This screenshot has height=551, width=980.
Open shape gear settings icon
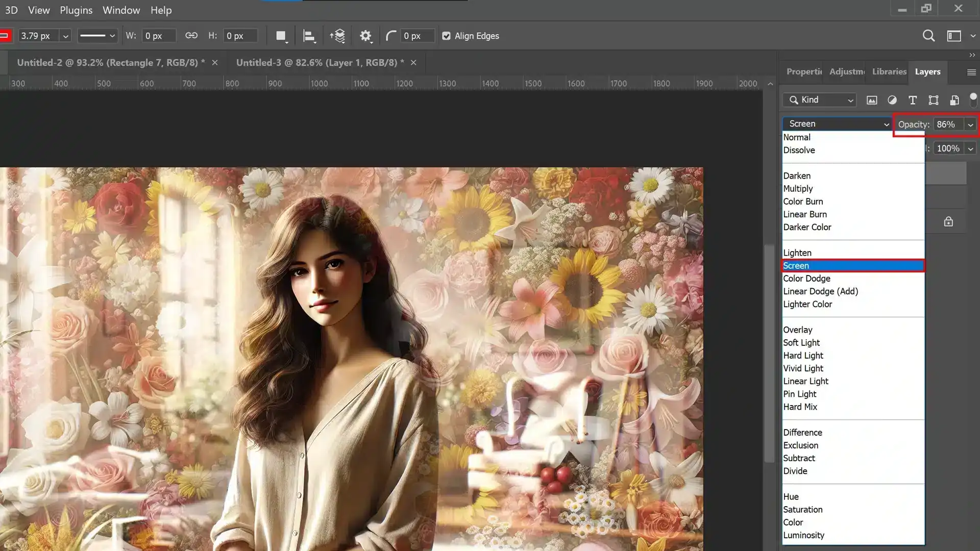365,36
